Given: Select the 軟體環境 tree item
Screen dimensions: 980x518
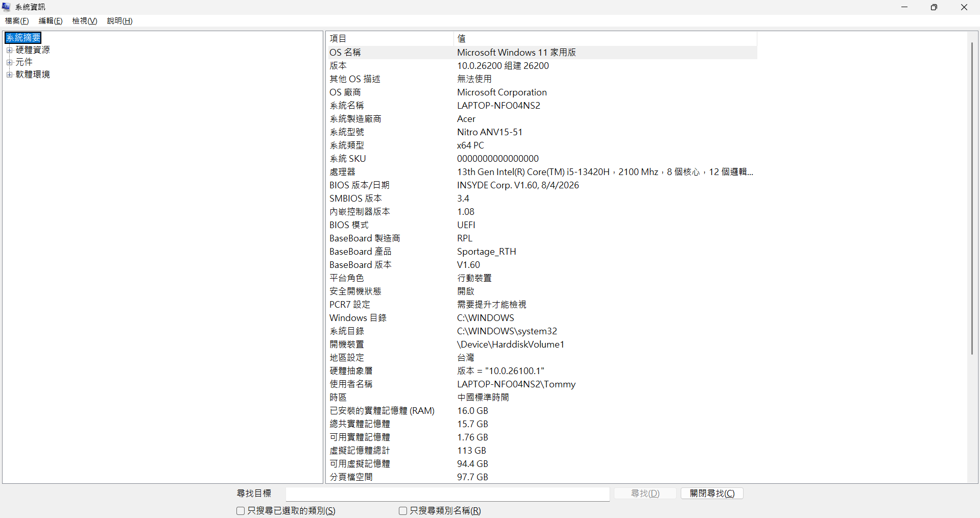Looking at the screenshot, I should [x=33, y=75].
